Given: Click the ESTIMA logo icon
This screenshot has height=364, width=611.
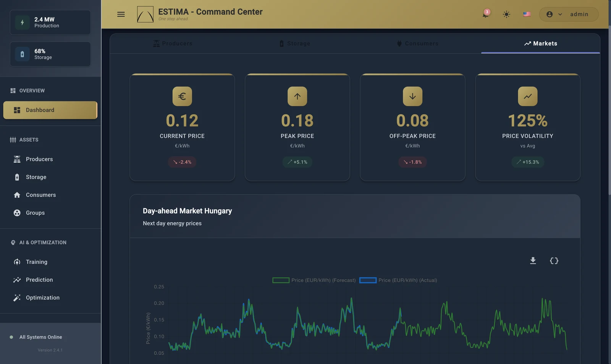Looking at the screenshot, I should tap(145, 14).
